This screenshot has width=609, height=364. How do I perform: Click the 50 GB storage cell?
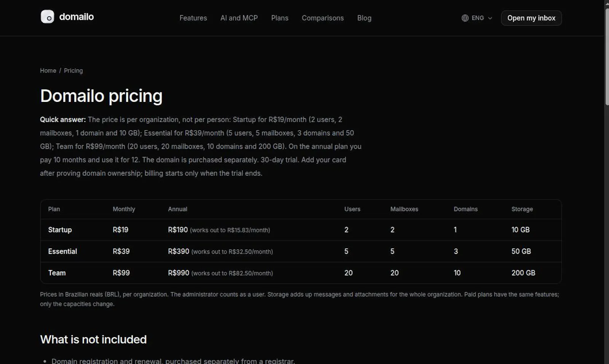[x=521, y=251]
